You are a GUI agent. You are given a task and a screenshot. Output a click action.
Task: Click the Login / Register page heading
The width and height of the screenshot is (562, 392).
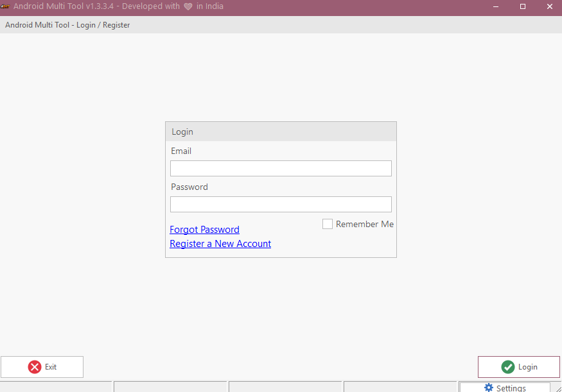67,25
